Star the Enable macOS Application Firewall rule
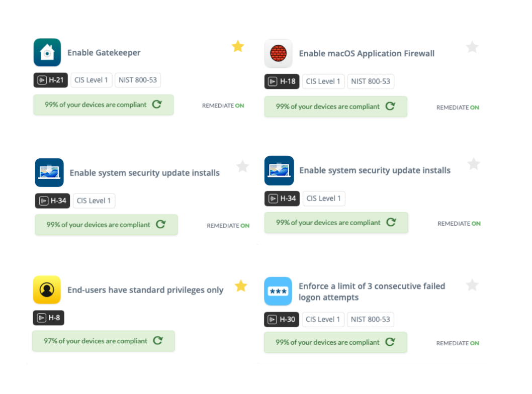Screen dimensions: 532x394 (472, 47)
